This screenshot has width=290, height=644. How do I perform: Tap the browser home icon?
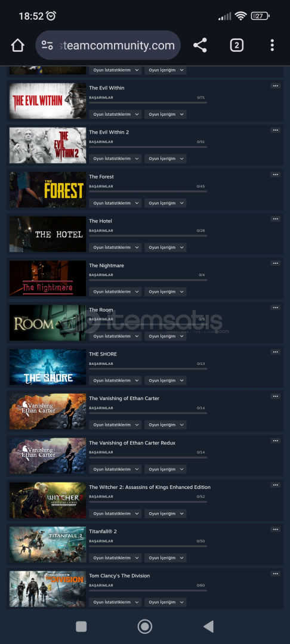click(x=18, y=45)
